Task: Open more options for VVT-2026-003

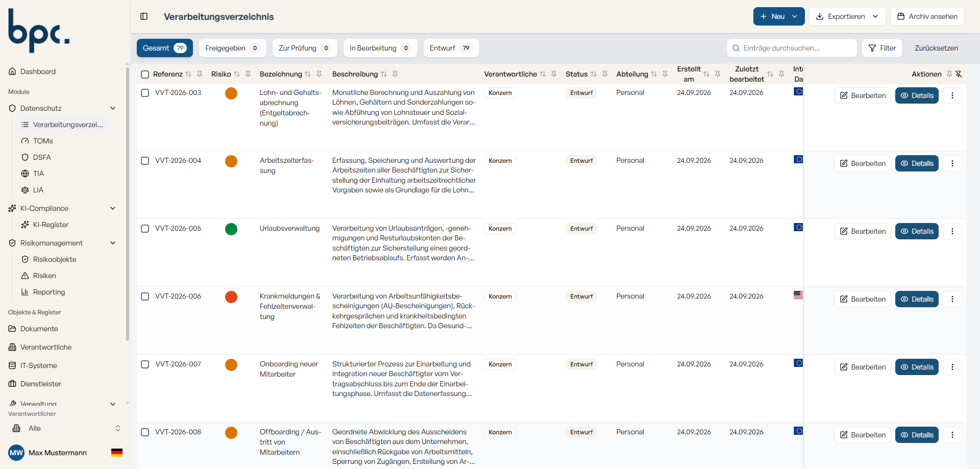Action: tap(952, 95)
